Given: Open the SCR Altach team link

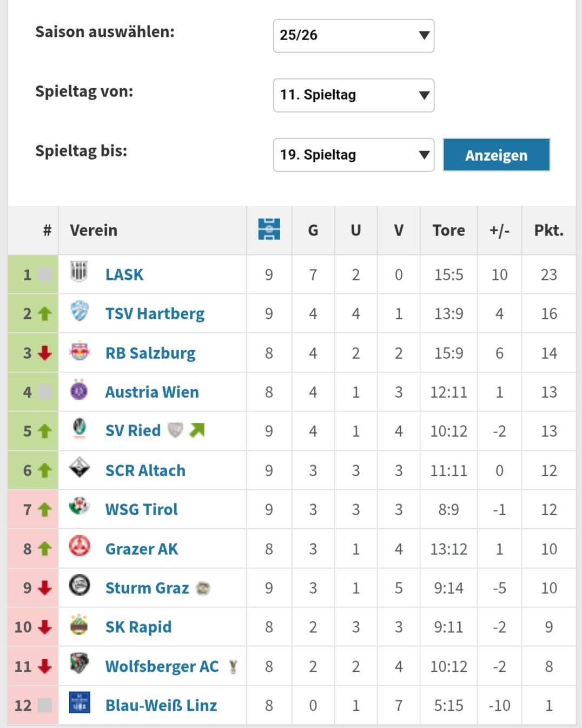Looking at the screenshot, I should [x=145, y=471].
